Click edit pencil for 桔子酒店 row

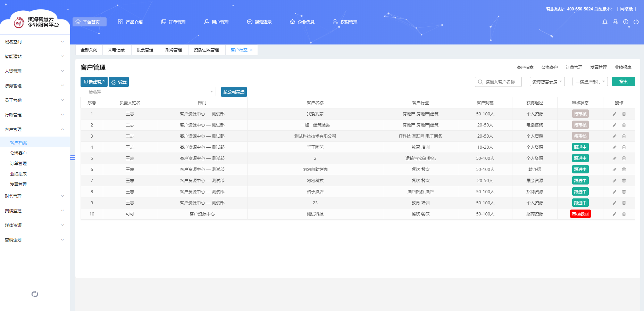click(614, 192)
